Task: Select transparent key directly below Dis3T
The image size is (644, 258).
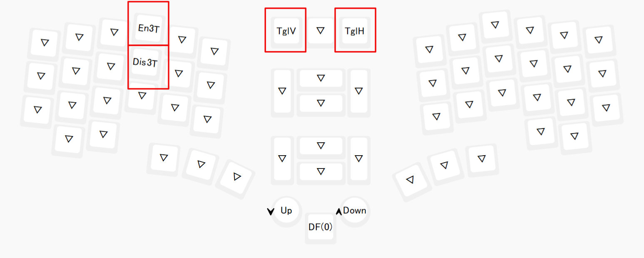Action: (142, 96)
